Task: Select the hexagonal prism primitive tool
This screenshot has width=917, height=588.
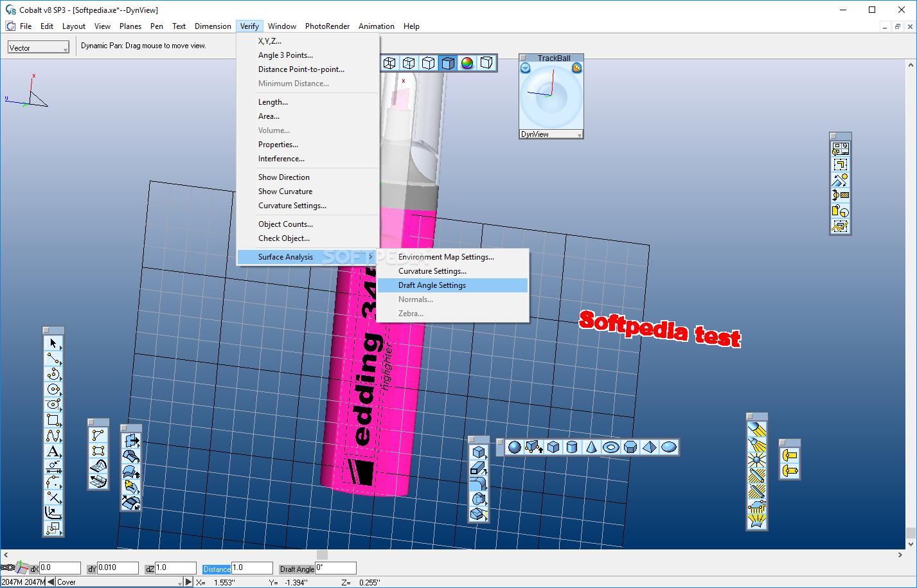Action: click(630, 447)
